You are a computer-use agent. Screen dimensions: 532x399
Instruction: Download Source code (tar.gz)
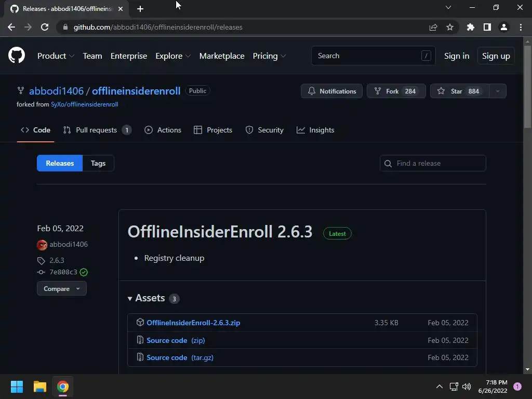[180, 357]
